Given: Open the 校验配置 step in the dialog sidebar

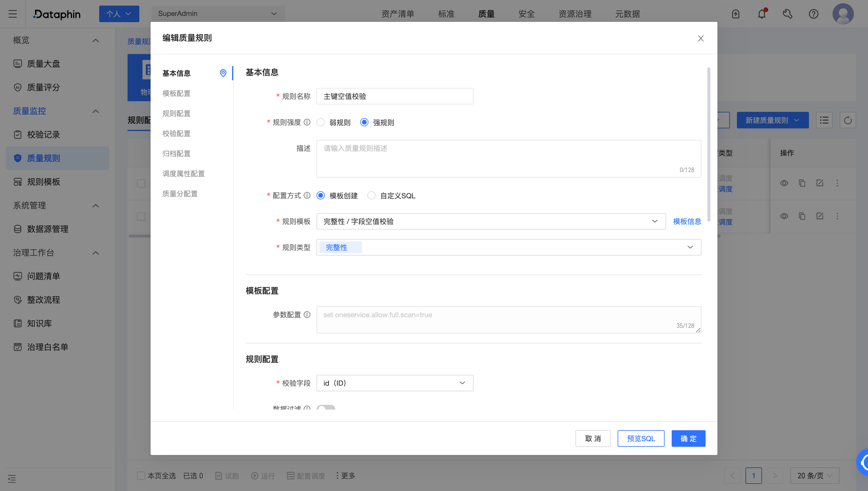Looking at the screenshot, I should 177,133.
